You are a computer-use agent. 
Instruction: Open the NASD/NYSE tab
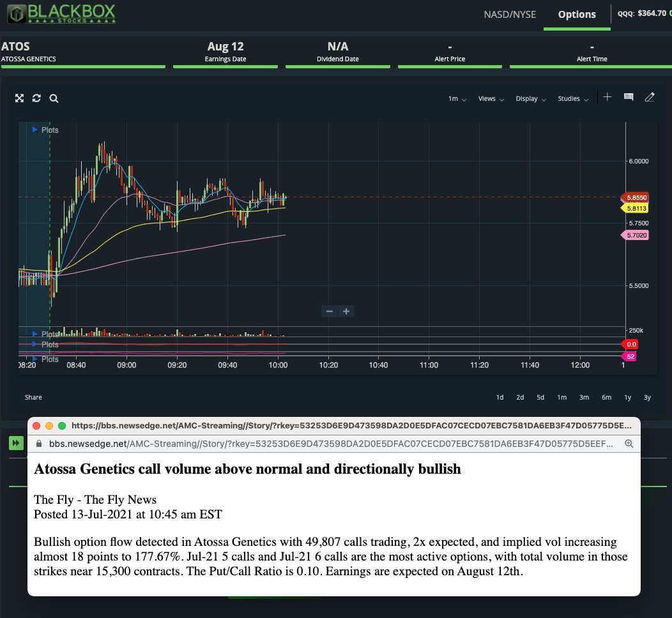(x=510, y=15)
